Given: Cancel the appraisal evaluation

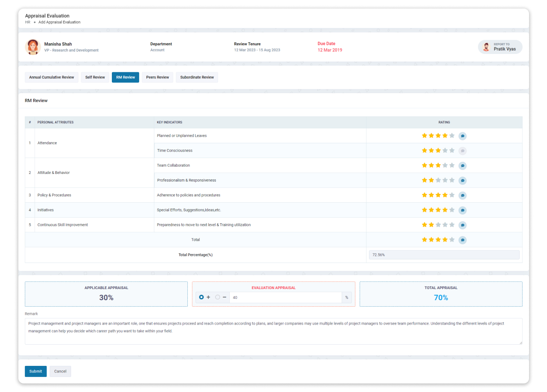Looking at the screenshot, I should pos(60,371).
